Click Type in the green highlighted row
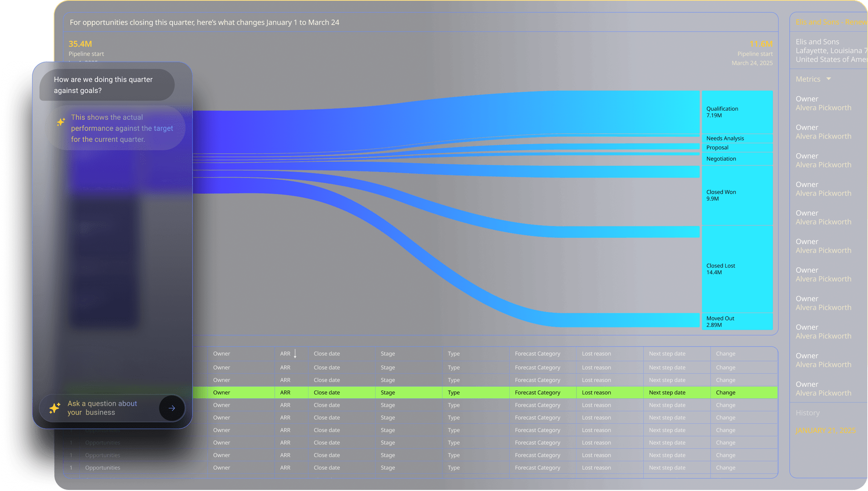Screen dimensions: 868x491 454,393
